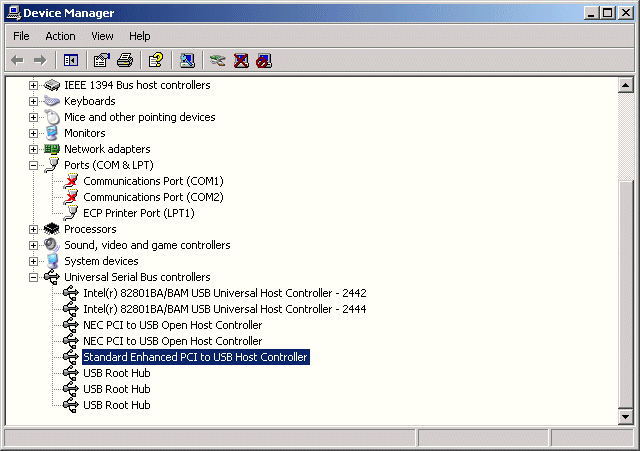
Task: Click the Show/Hide Console Tree toolbar icon
Action: [x=71, y=61]
